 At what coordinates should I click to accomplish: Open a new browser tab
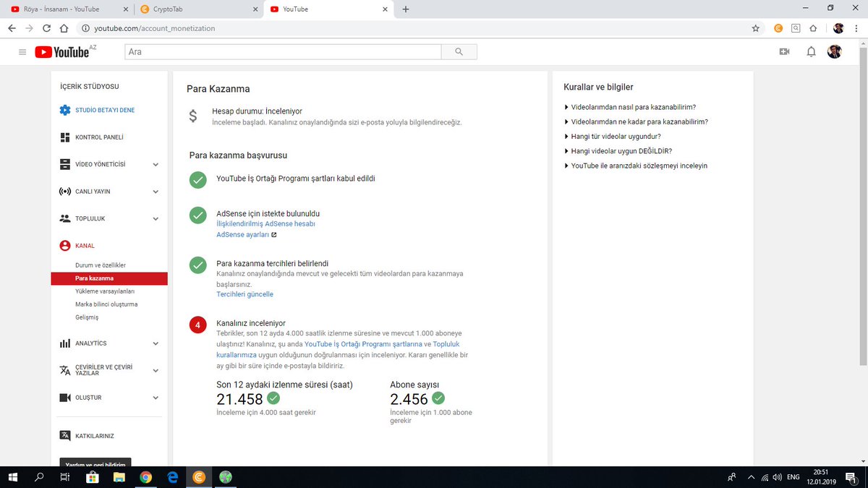point(406,9)
